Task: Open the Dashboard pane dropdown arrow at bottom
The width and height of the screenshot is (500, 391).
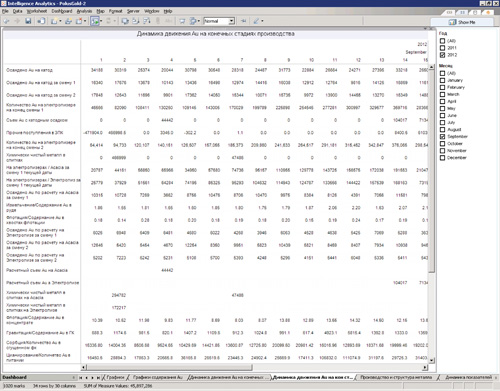Action: [74, 377]
